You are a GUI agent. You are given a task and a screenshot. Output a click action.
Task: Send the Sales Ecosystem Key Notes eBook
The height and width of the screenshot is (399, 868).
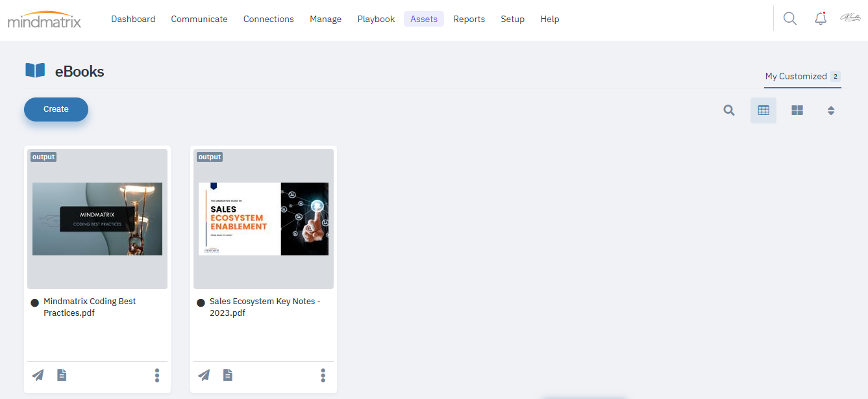[x=205, y=375]
